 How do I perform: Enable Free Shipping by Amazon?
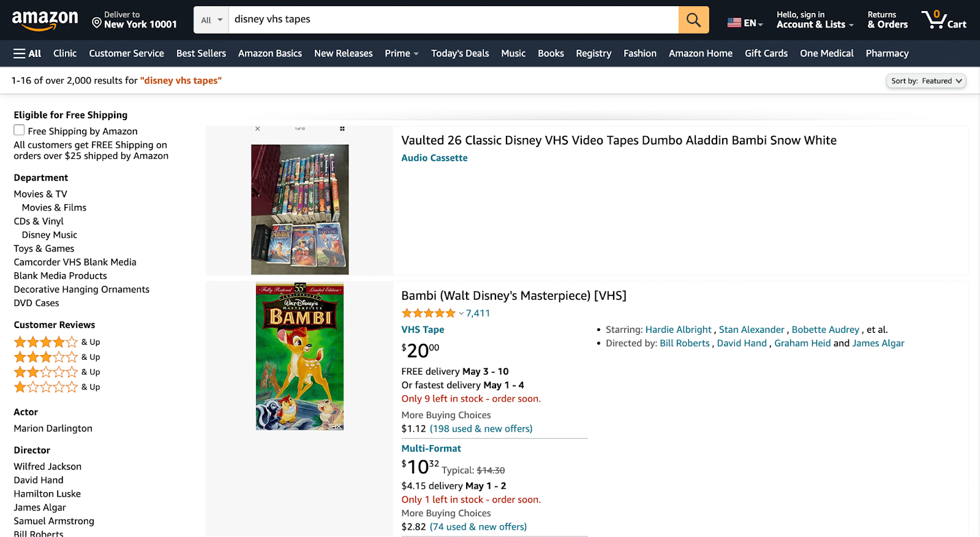[18, 130]
